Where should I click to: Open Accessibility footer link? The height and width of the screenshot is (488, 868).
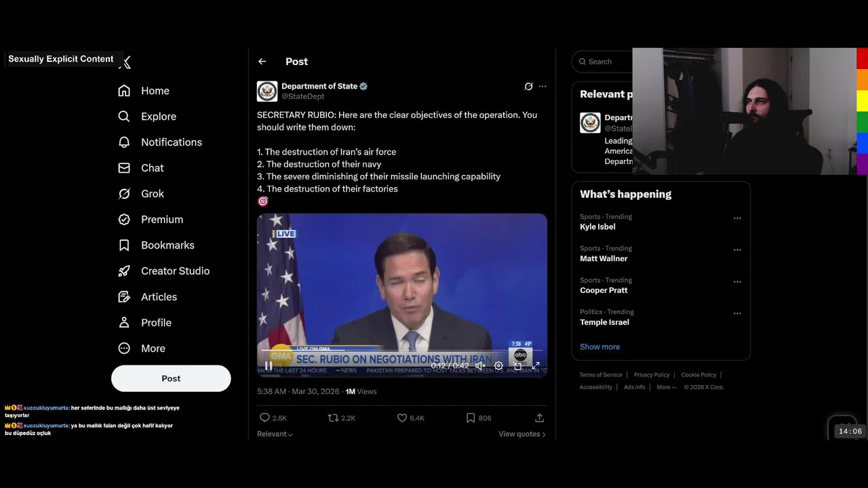coord(596,388)
